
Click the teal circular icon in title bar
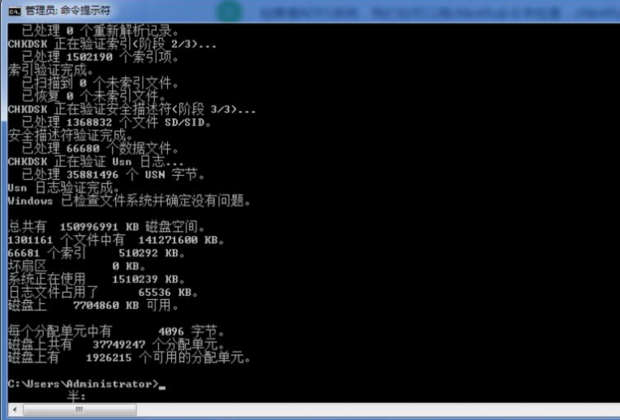tap(229, 11)
